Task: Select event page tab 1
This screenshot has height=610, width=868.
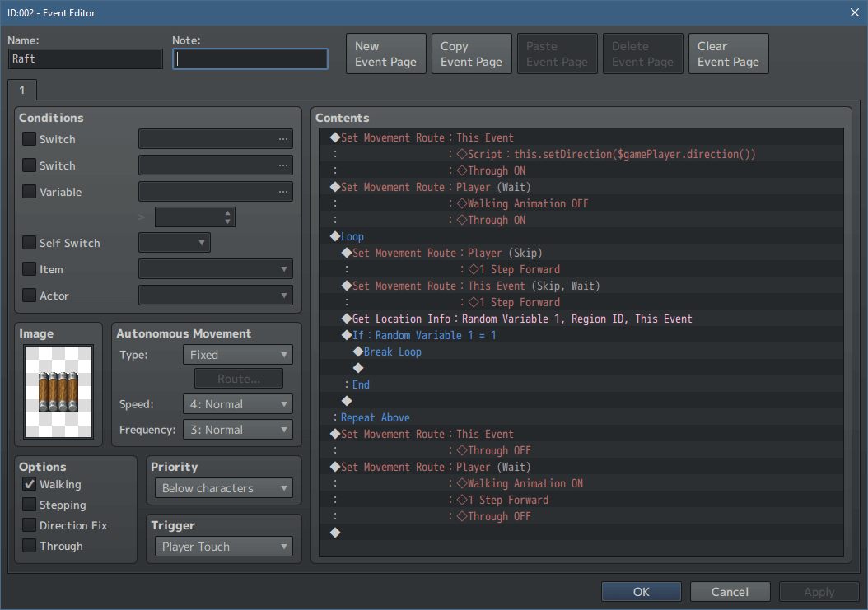Action: 22,90
